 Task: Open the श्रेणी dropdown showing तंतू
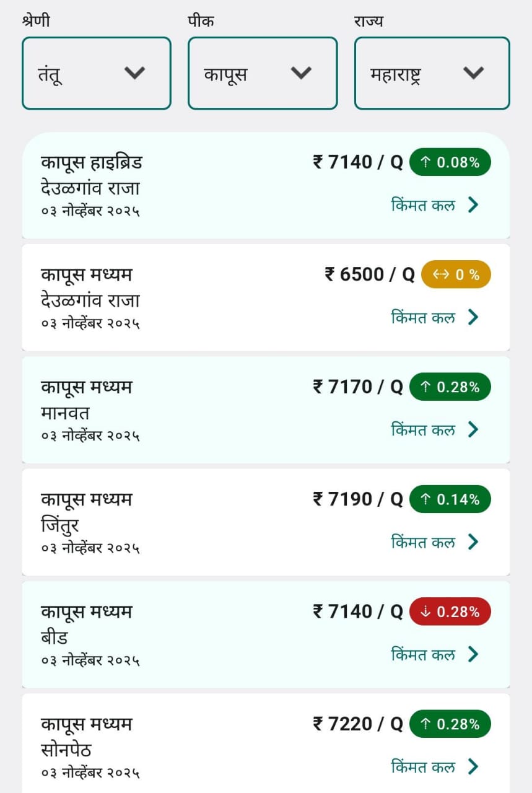[x=96, y=73]
